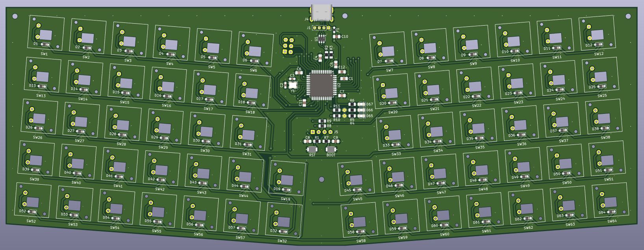Image resolution: width=644 pixels, height=250 pixels.
Task: Click the SW38 switch footprint
Action: [604, 117]
